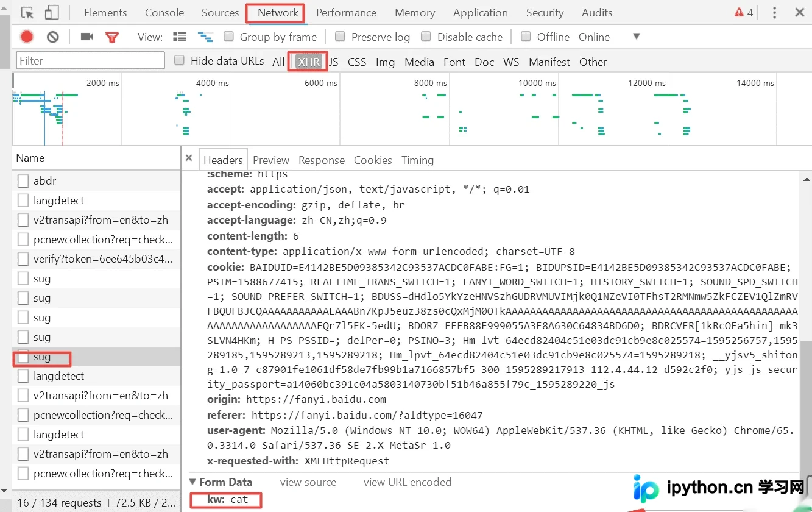Stop recording network log with red button
Screen dimensions: 812x512
click(27, 37)
